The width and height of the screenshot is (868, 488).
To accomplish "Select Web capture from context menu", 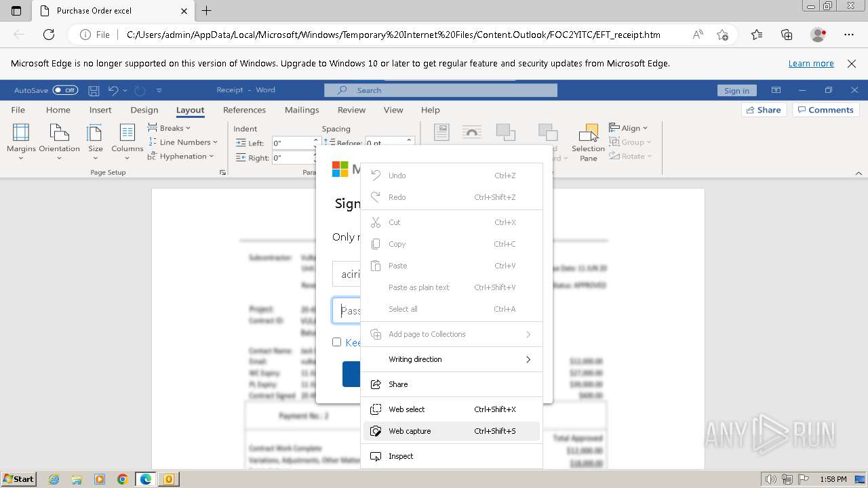I will click(x=452, y=431).
